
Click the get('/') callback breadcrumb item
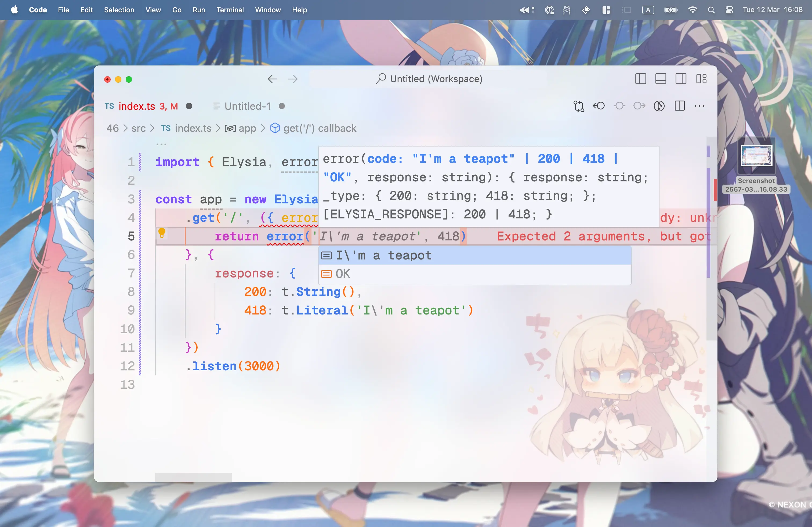coord(319,129)
